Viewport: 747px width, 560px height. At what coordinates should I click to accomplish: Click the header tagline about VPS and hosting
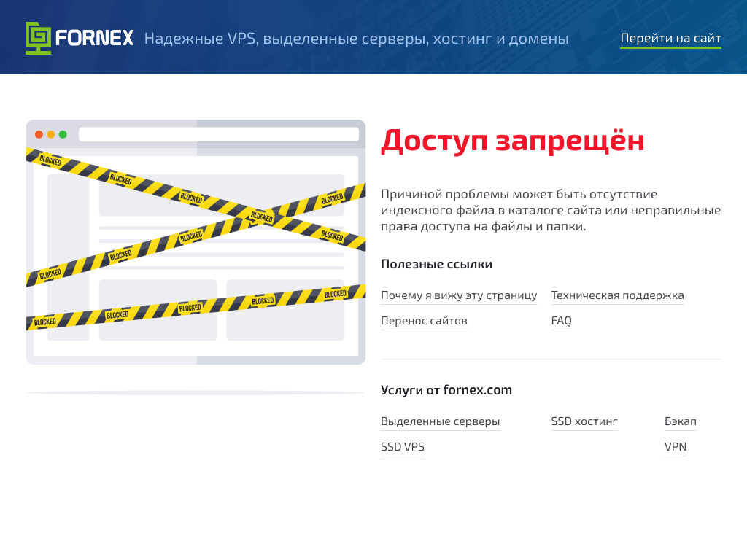pyautogui.click(x=356, y=39)
